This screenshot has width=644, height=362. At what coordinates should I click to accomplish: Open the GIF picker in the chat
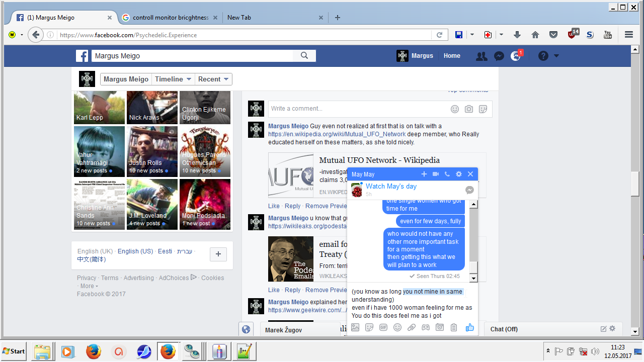pos(383,327)
